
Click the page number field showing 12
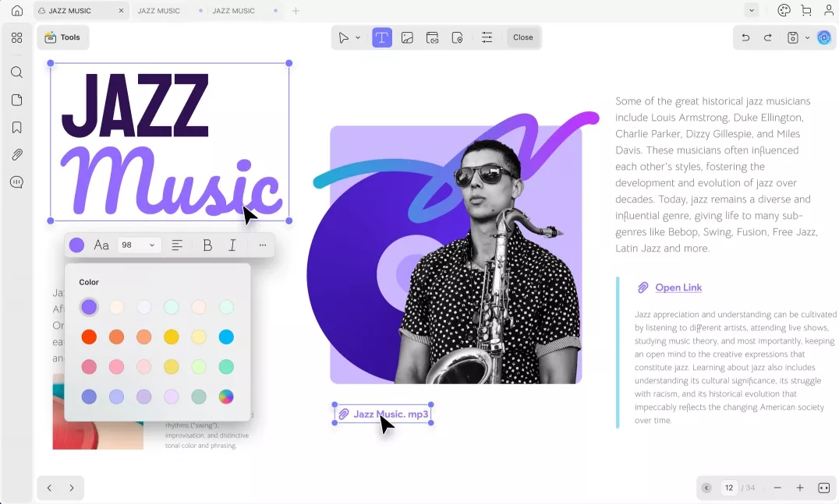click(x=729, y=488)
